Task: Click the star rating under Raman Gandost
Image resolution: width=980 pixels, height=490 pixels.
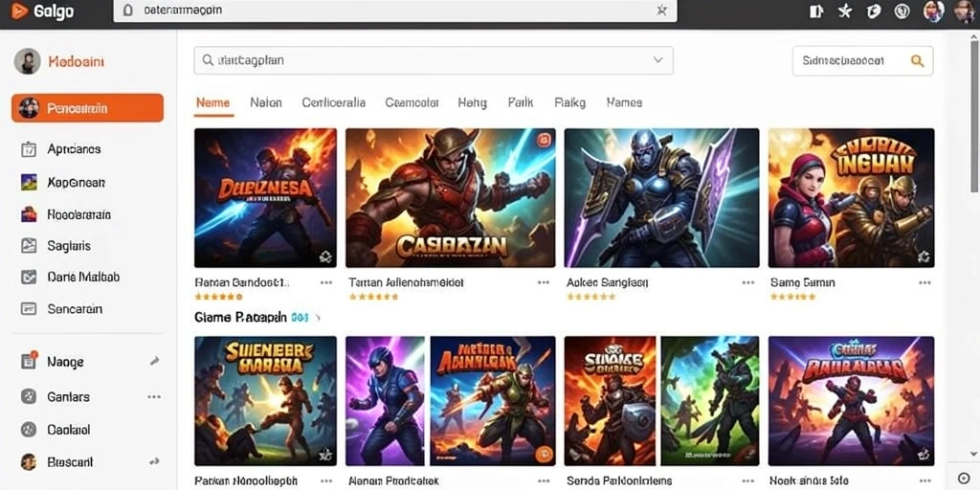Action: click(218, 297)
